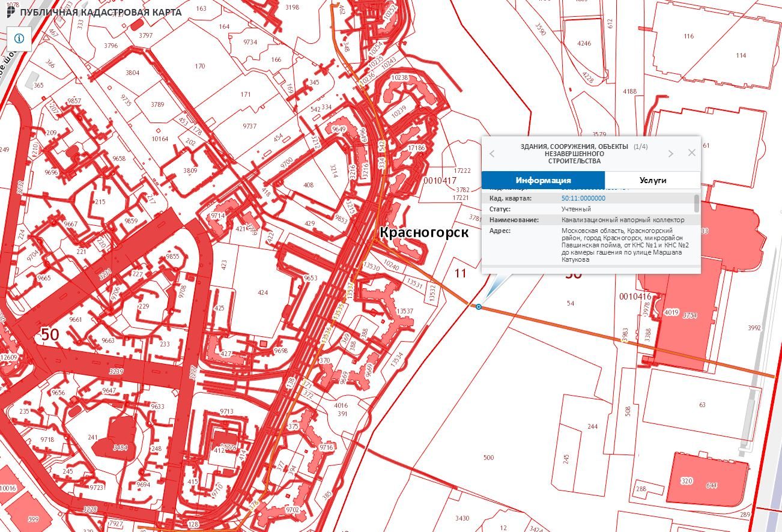Screen dimensions: 782x532
Task: Select land parcel numbered 500
Action: pyautogui.click(x=488, y=458)
